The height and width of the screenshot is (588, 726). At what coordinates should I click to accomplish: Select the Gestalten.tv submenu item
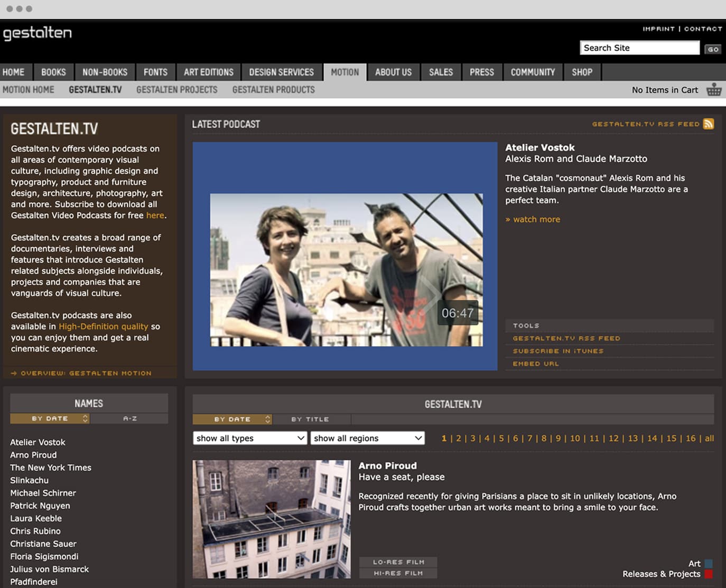[95, 90]
